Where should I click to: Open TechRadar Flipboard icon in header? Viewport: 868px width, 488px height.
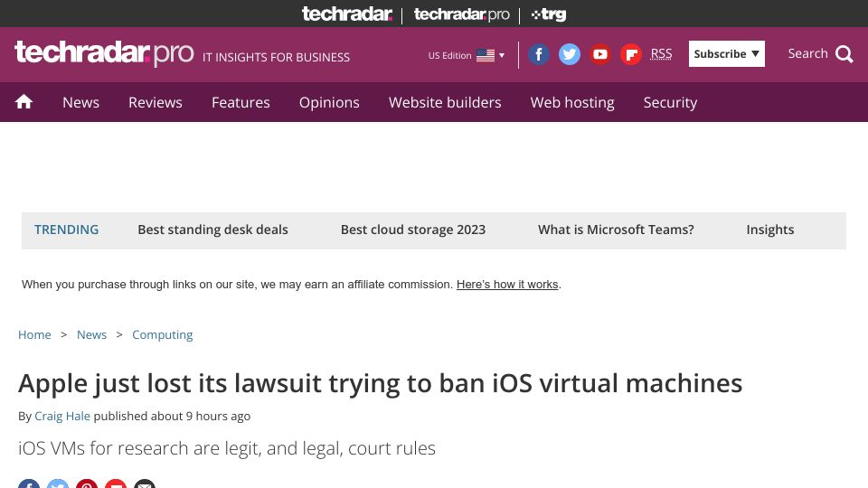(631, 54)
